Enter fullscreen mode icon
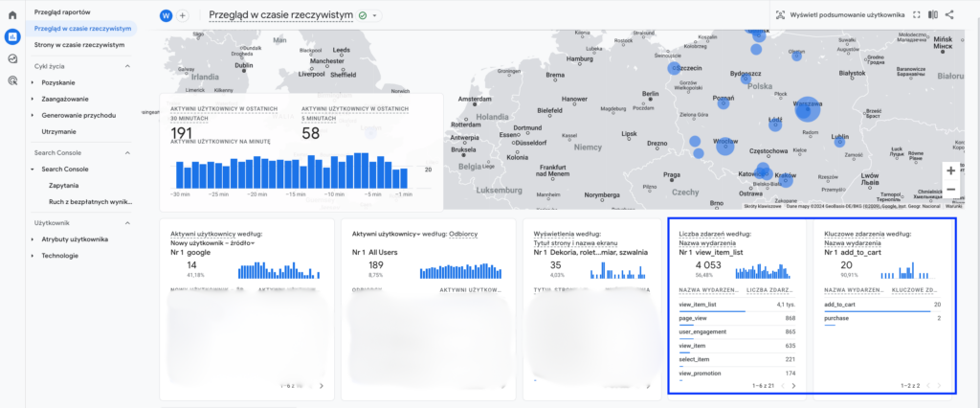The width and height of the screenshot is (980, 408). 917,15
